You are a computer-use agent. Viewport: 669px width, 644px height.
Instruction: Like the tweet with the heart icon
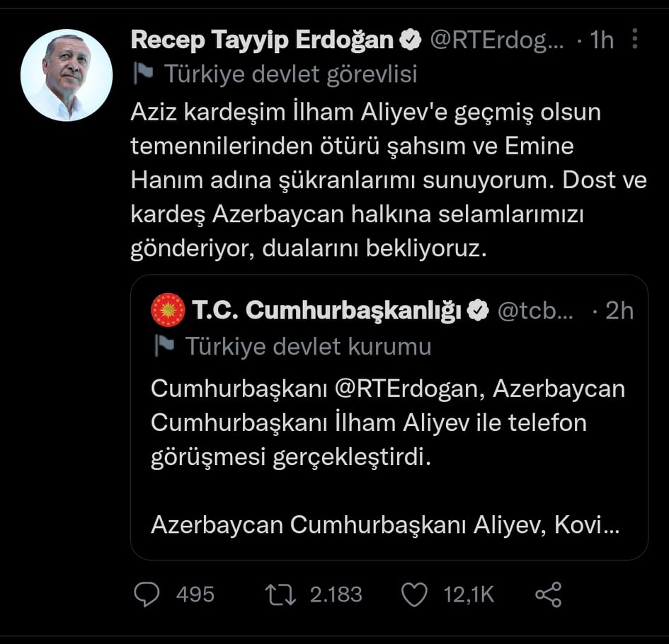(x=414, y=594)
